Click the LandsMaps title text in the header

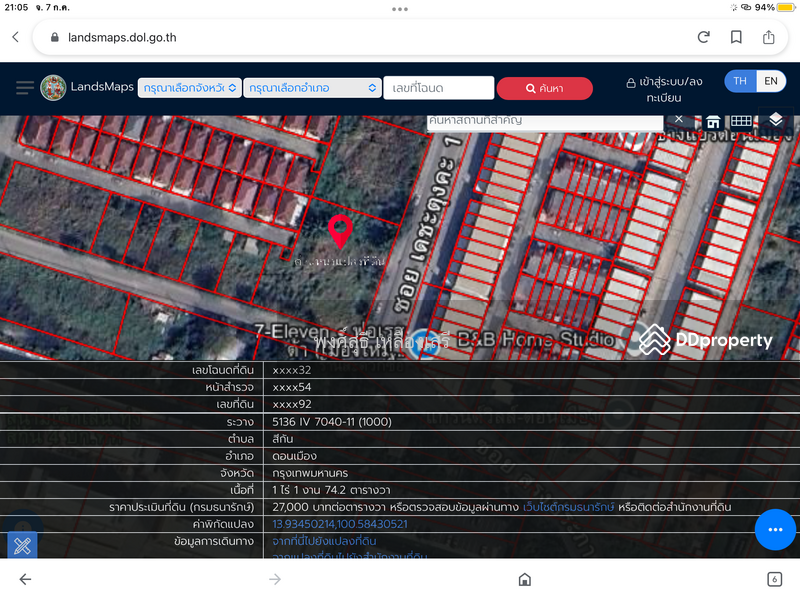click(x=102, y=87)
